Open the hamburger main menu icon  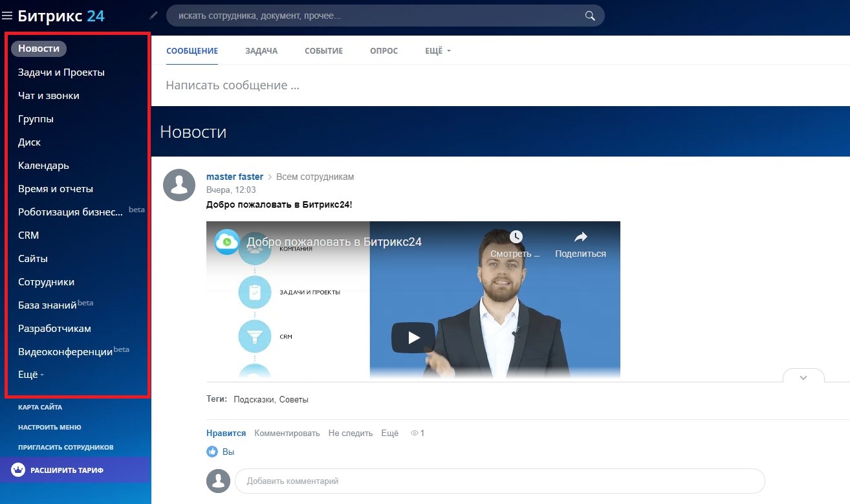click(8, 16)
